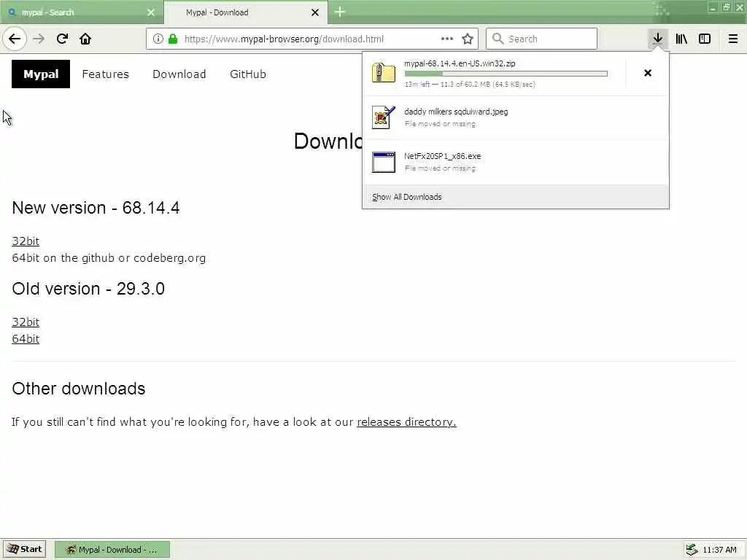Click 32bit link under Old version 29.3.0
Viewport: 747px width, 560px height.
tap(26, 322)
